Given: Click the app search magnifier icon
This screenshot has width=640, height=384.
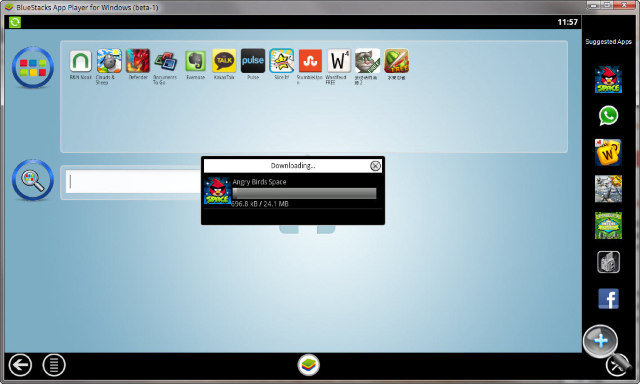Looking at the screenshot, I should (x=33, y=180).
